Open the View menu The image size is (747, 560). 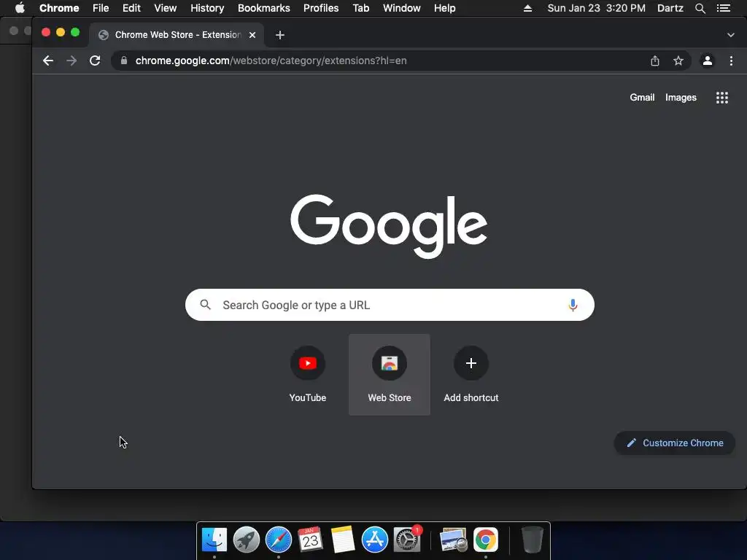click(166, 8)
